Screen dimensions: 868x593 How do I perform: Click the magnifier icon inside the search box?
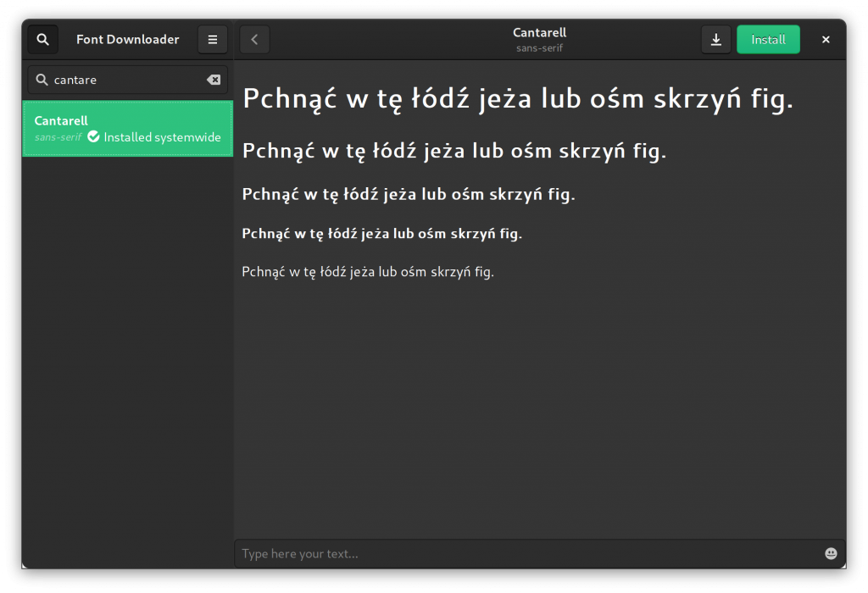click(x=41, y=79)
